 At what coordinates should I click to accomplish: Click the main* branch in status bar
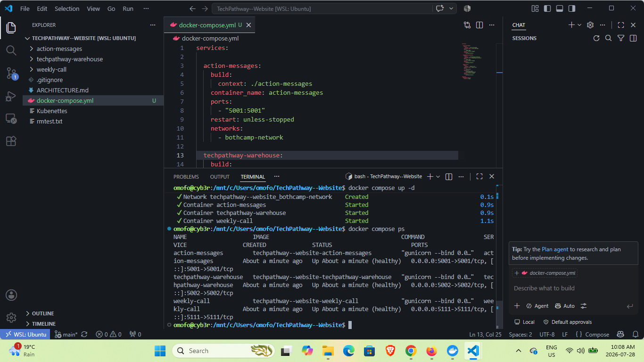(x=66, y=334)
